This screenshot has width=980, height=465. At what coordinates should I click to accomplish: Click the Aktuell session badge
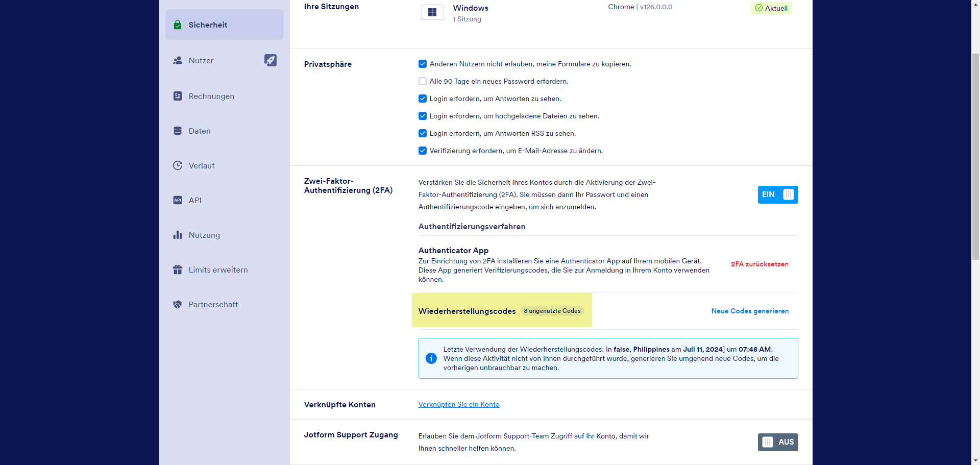click(771, 8)
